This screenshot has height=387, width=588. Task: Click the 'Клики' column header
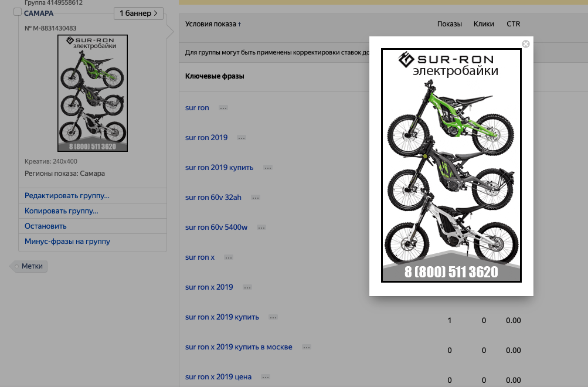tap(484, 24)
